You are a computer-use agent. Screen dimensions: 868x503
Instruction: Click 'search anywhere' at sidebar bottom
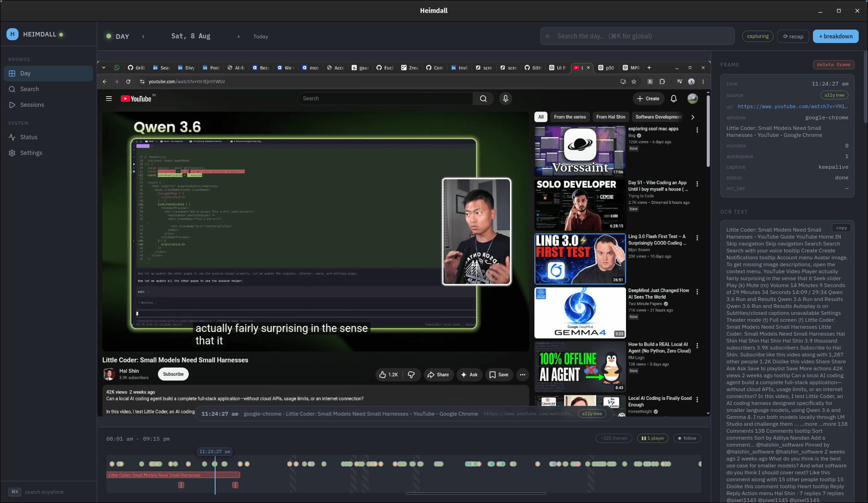click(x=44, y=492)
